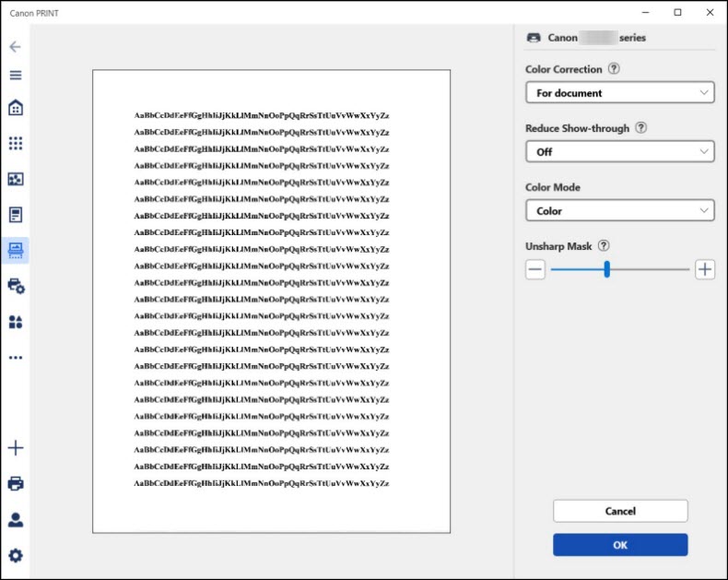Open the Home icon in sidebar
This screenshot has height=580, width=728.
point(16,107)
